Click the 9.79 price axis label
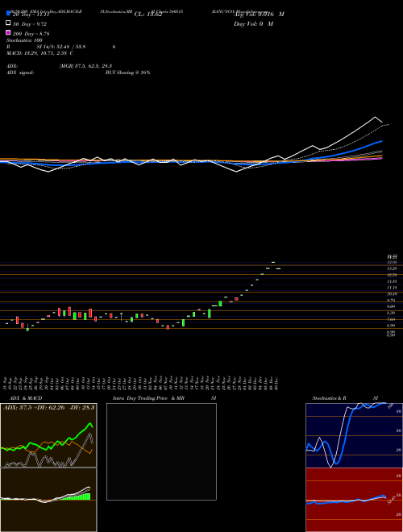The height and width of the screenshot is (532, 403). tap(392, 301)
